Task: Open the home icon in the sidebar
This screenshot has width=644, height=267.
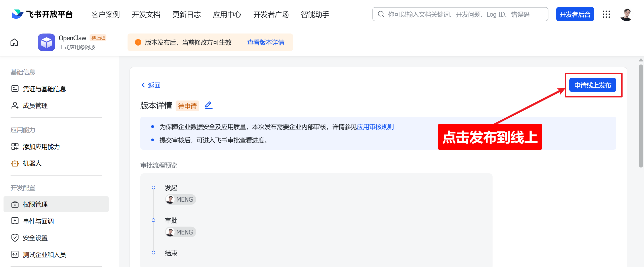Action: tap(14, 42)
